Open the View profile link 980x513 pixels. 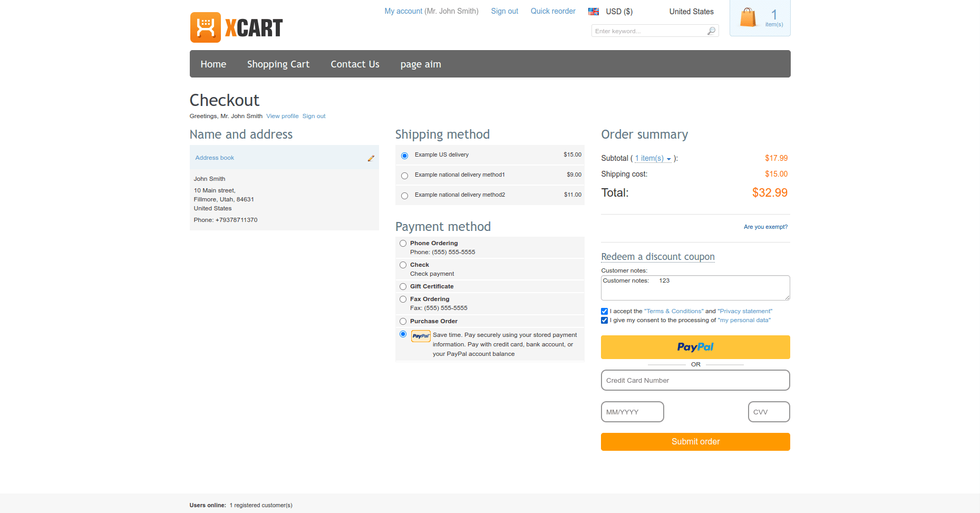point(282,116)
